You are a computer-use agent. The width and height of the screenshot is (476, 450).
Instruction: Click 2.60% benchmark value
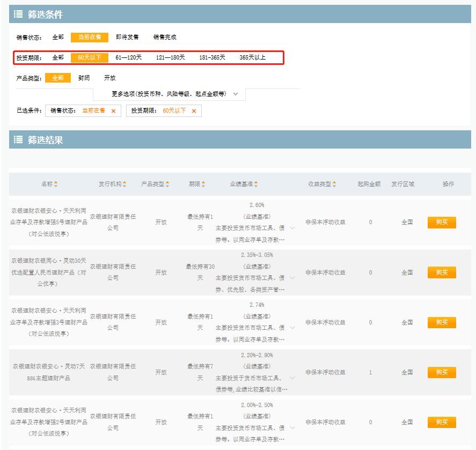(257, 205)
